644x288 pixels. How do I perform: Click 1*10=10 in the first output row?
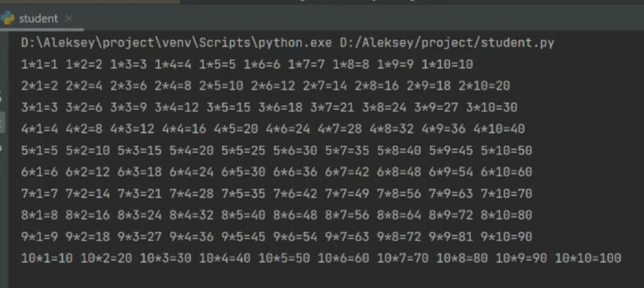pos(447,64)
